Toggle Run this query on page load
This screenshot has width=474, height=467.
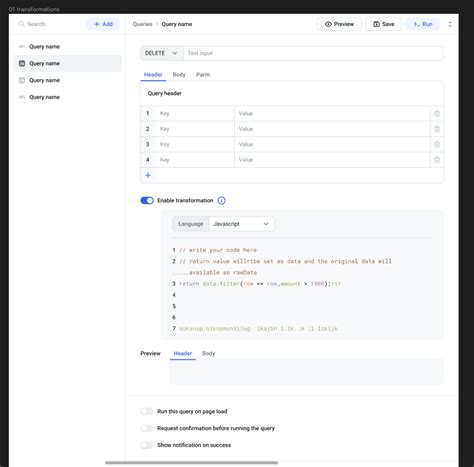pyautogui.click(x=147, y=411)
